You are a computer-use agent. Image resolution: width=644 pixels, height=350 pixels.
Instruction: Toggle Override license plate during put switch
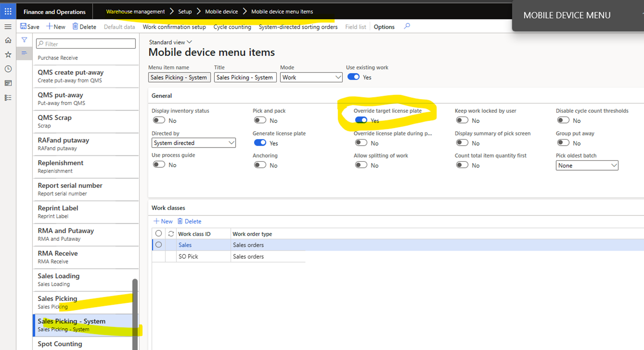(361, 143)
